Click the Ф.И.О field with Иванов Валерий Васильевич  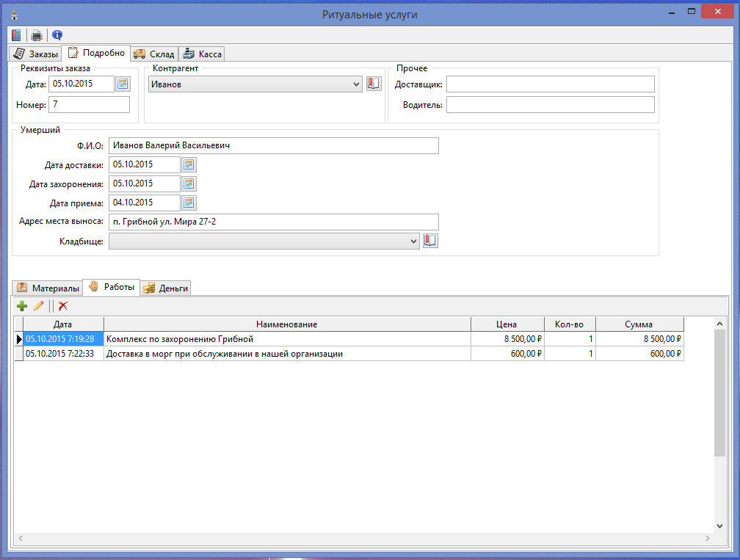click(x=274, y=145)
